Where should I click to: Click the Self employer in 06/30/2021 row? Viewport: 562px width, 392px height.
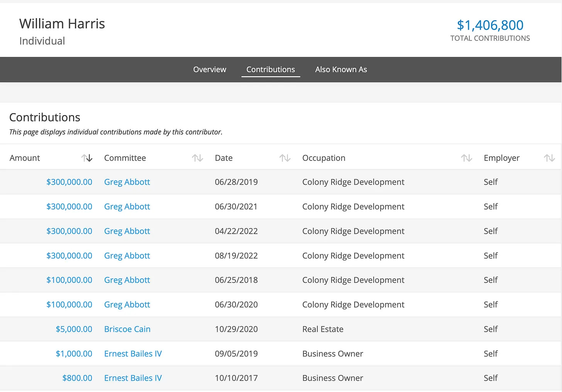click(x=491, y=206)
